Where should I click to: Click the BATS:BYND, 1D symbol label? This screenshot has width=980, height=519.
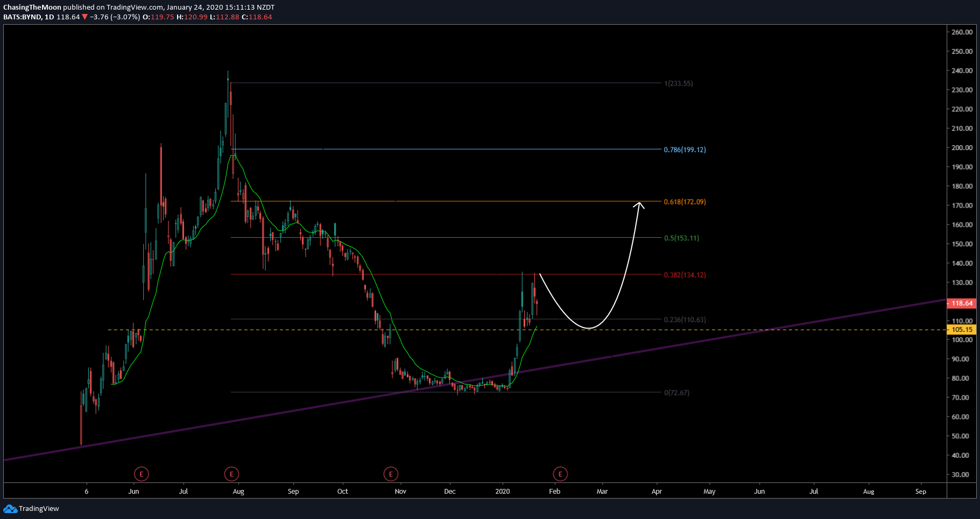point(29,17)
